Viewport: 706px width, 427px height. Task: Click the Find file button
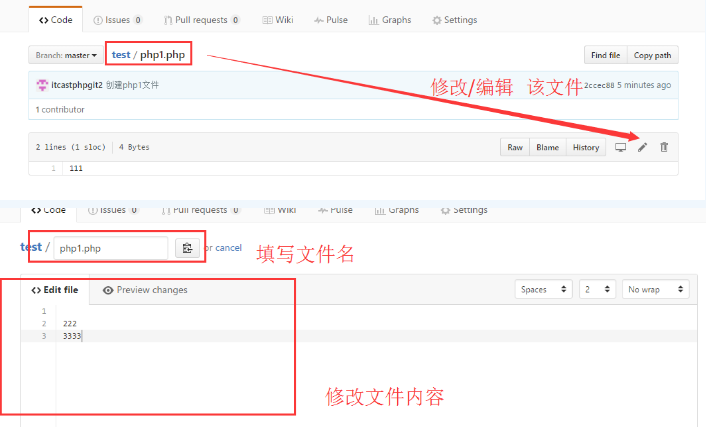point(606,55)
